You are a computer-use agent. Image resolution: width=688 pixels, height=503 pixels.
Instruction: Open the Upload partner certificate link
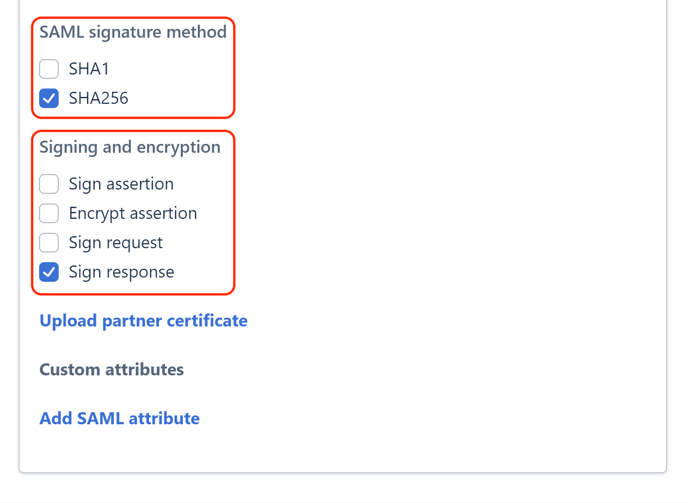pyautogui.click(x=143, y=321)
